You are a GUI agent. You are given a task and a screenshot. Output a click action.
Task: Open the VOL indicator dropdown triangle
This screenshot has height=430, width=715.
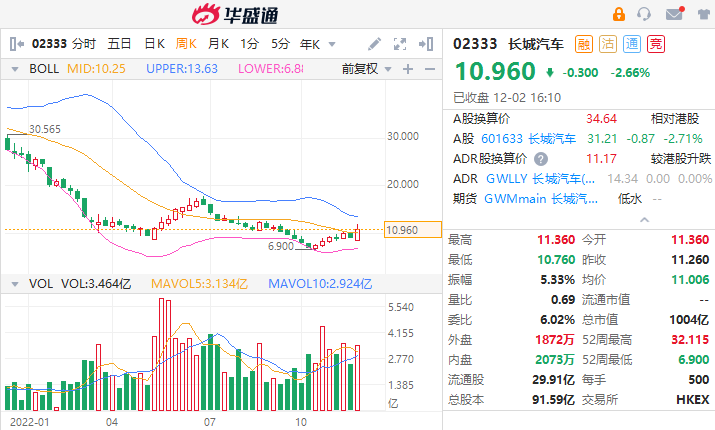coord(15,284)
